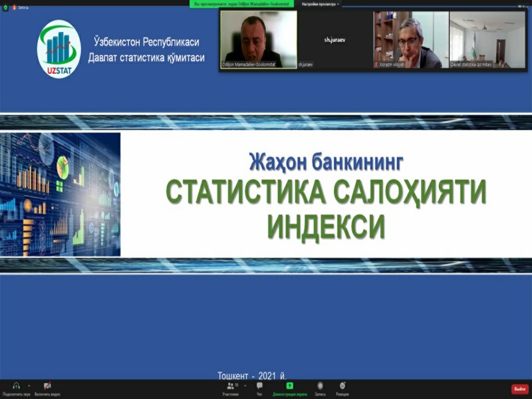532x399 pixels.
Task: Open the View Options dropdown
Action: coord(320,4)
